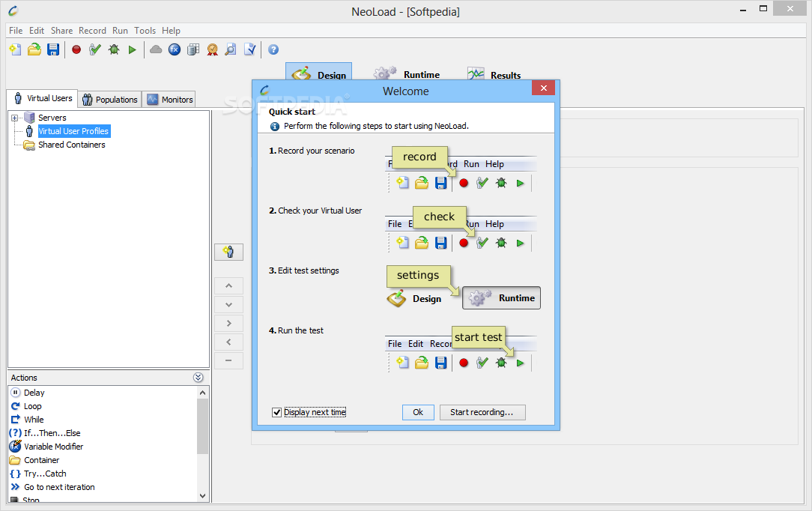Select the While action
Image resolution: width=812 pixels, height=511 pixels.
pyautogui.click(x=34, y=420)
